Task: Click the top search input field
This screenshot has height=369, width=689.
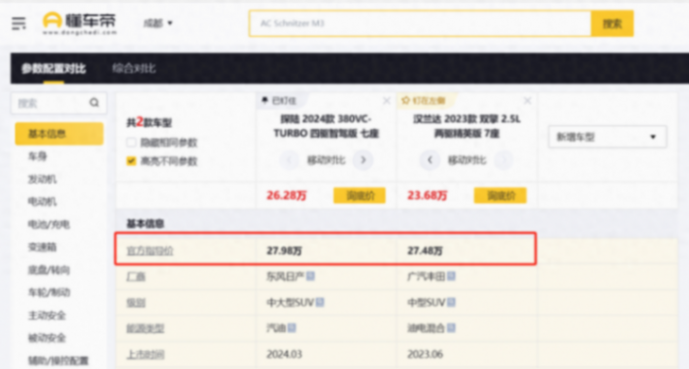Action: click(420, 23)
